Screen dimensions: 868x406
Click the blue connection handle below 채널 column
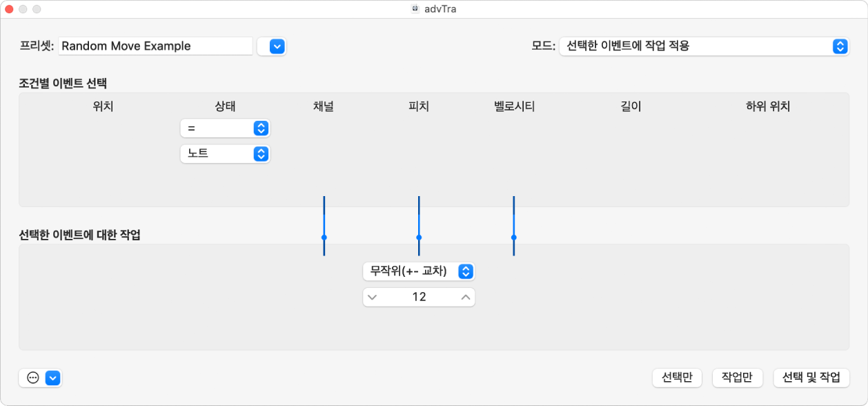pyautogui.click(x=324, y=238)
